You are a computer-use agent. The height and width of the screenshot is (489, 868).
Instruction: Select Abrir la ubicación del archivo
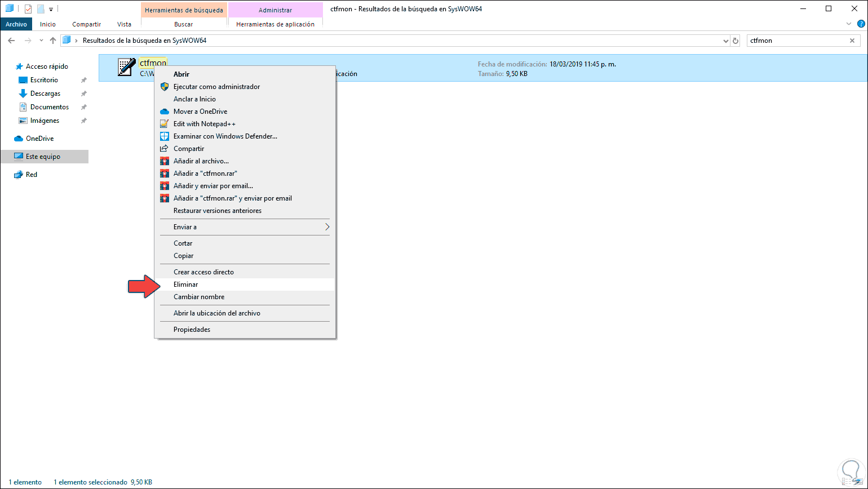pyautogui.click(x=217, y=313)
